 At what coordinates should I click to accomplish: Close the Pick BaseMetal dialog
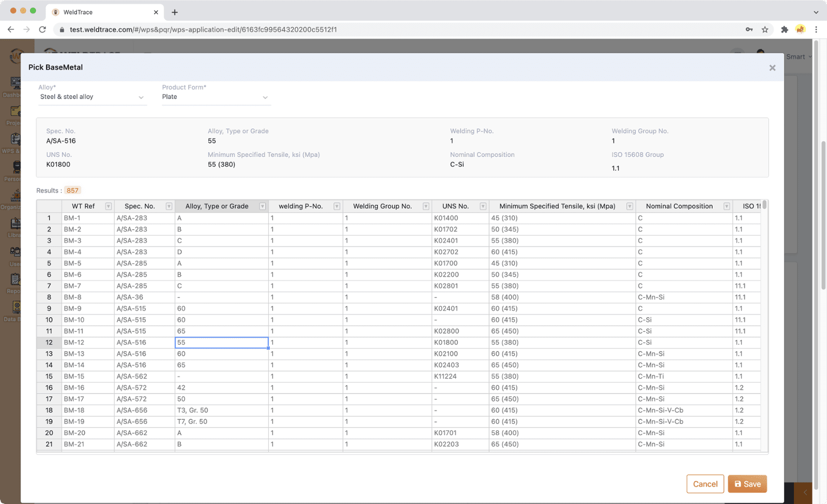click(x=772, y=68)
